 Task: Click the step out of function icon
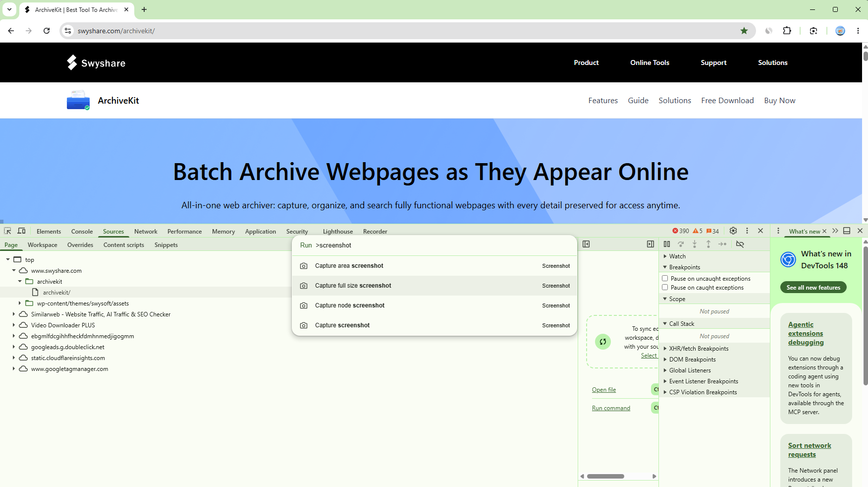click(x=708, y=244)
